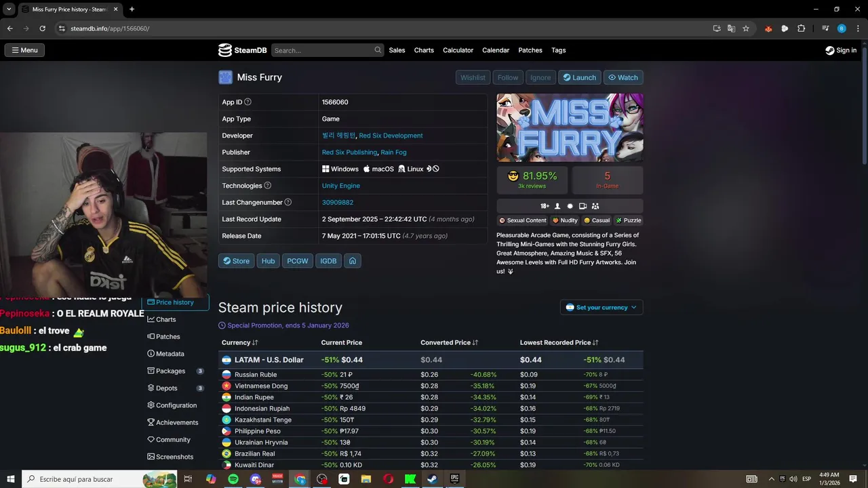
Task: Click the bookmark star icon
Action: point(746,28)
